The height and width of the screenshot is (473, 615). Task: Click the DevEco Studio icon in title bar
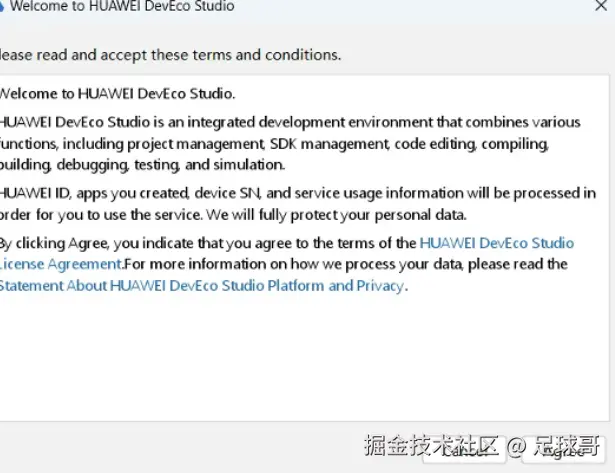(2, 7)
